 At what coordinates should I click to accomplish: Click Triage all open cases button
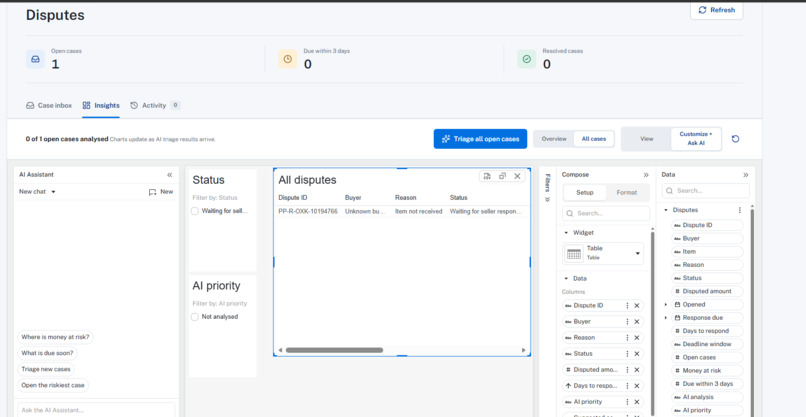pyautogui.click(x=480, y=139)
